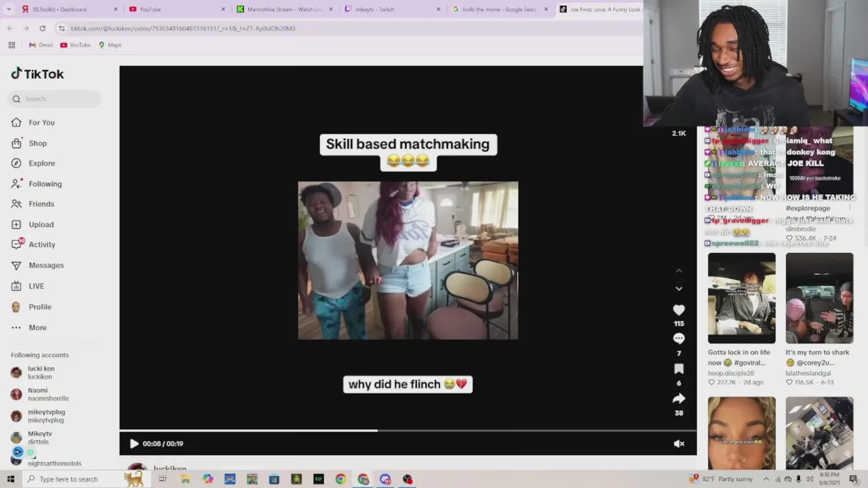Image resolution: width=868 pixels, height=488 pixels.
Task: Open the Gmail bookmark
Action: (x=41, y=45)
